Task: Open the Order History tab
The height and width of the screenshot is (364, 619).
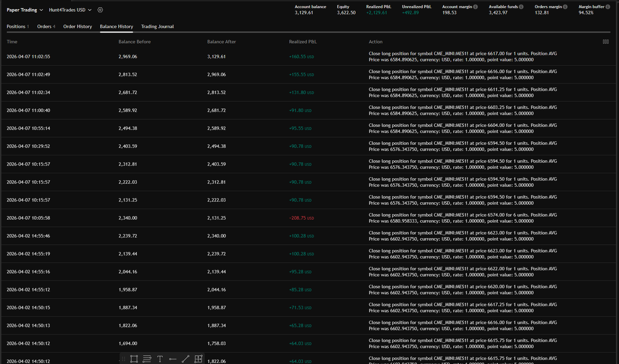Action: (x=77, y=26)
